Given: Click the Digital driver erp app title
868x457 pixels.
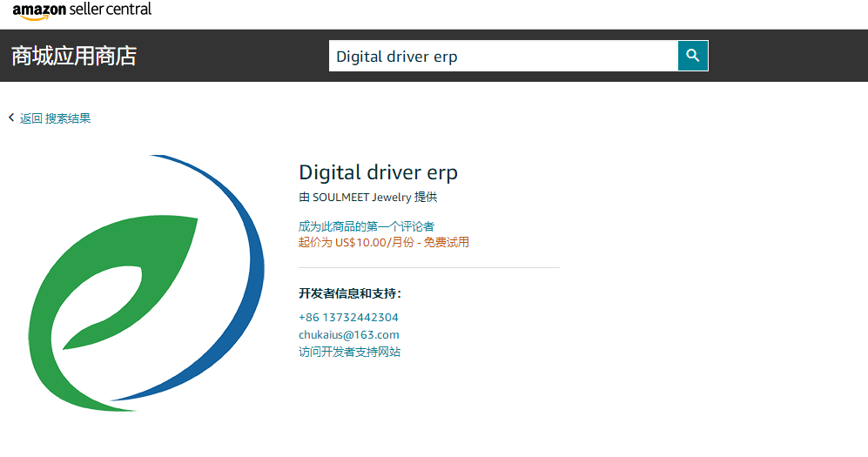Looking at the screenshot, I should [x=378, y=172].
